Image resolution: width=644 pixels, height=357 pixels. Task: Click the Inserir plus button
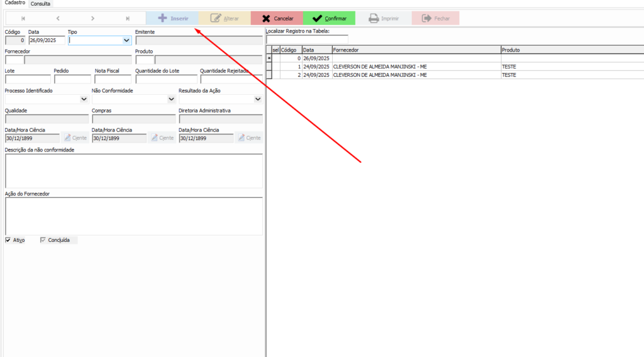tap(172, 19)
